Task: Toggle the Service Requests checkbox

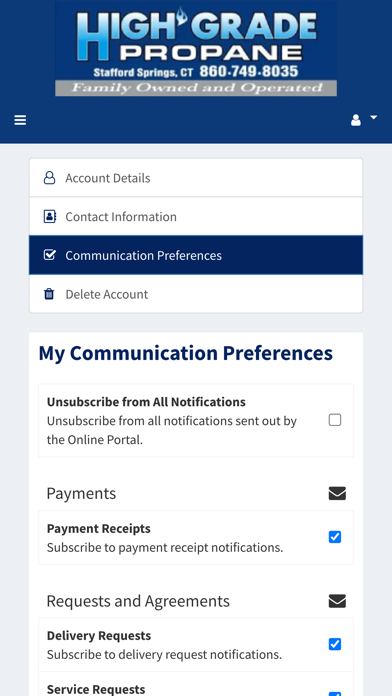Action: coord(335,694)
